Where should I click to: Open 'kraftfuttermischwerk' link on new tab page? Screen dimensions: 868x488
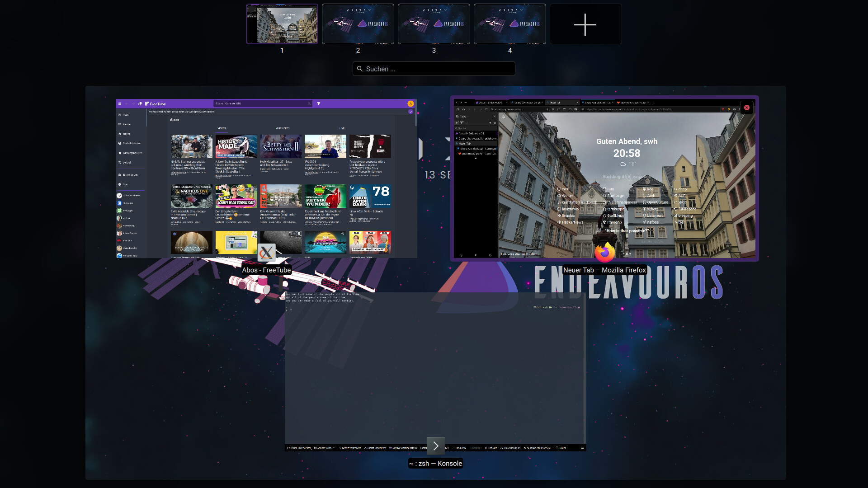click(577, 202)
